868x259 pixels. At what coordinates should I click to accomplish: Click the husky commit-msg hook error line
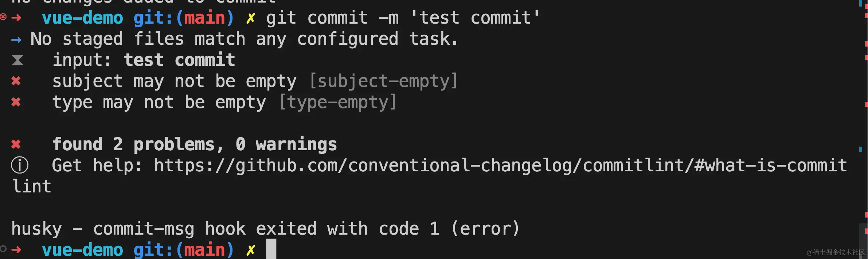(265, 229)
